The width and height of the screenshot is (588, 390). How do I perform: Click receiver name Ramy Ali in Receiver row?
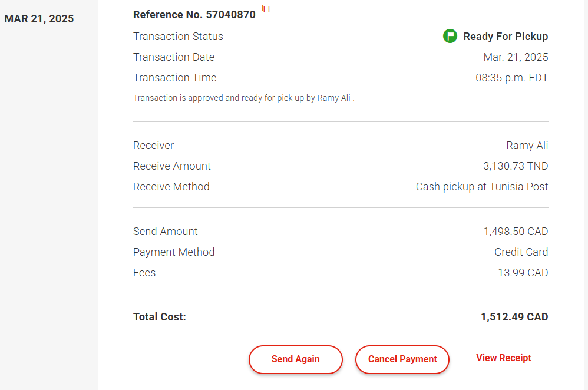pos(527,146)
